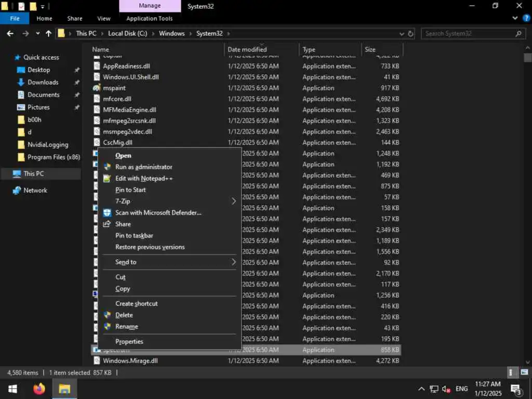Choose Copy from context menu
The image size is (532, 399).
tap(123, 289)
